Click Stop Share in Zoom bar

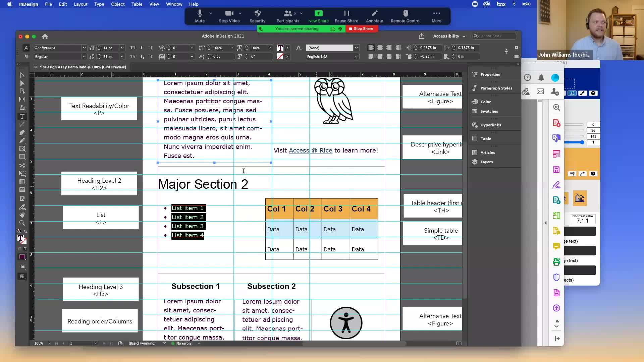click(x=361, y=29)
